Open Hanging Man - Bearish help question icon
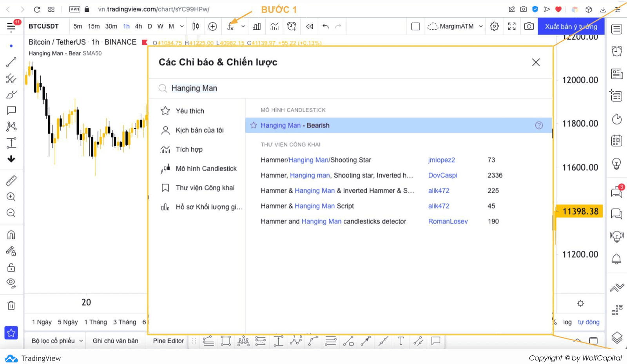 coord(539,125)
